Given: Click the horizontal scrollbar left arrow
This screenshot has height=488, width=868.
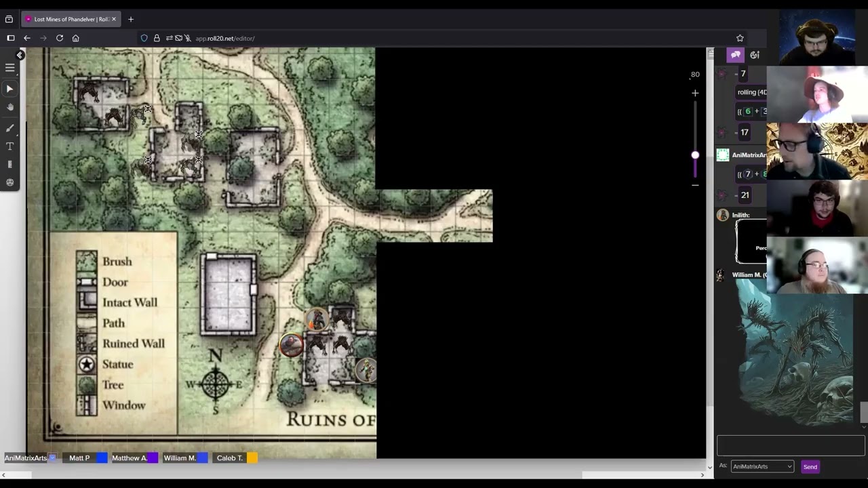Looking at the screenshot, I should pyautogui.click(x=3, y=475).
